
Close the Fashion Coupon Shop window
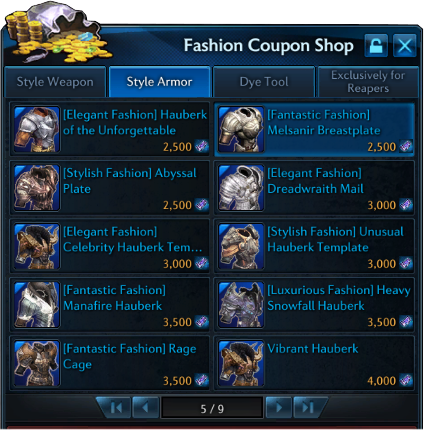click(404, 45)
